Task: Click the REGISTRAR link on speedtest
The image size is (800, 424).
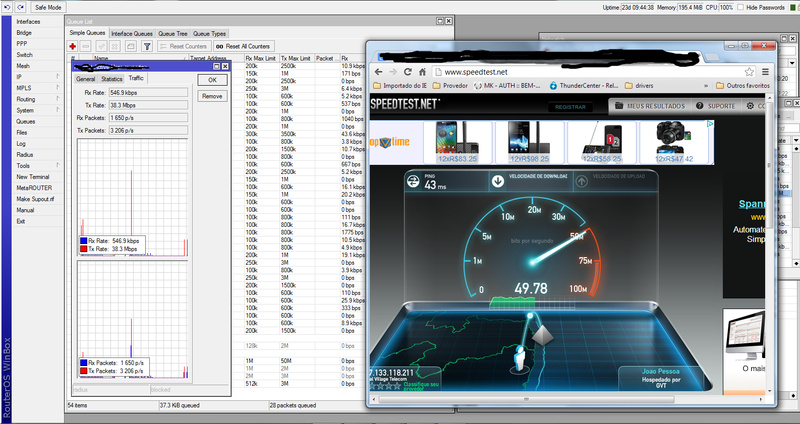Action: tap(570, 107)
